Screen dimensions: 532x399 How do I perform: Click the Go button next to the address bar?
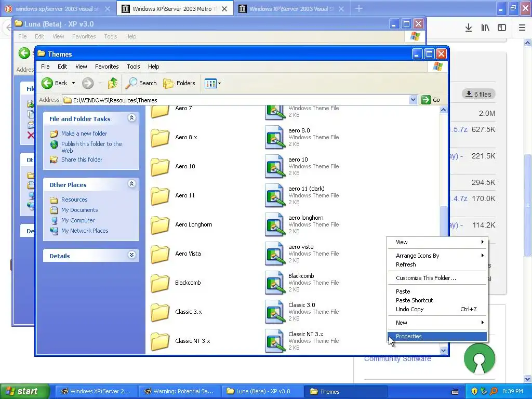coord(431,100)
